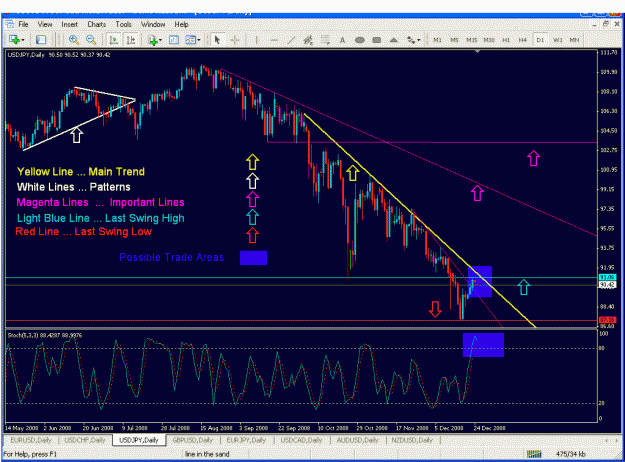
Task: Expand the Indicators dropdown arrow
Action: [160, 40]
